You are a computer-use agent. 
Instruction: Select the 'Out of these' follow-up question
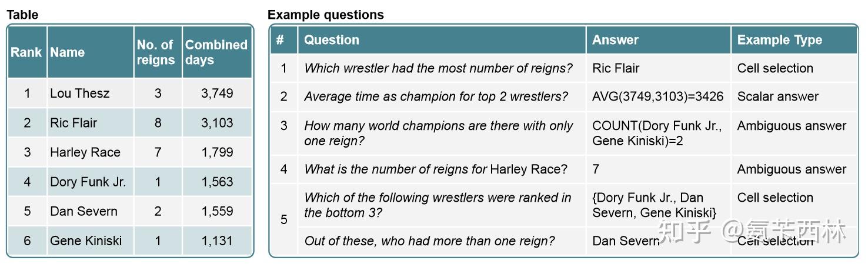pyautogui.click(x=429, y=241)
